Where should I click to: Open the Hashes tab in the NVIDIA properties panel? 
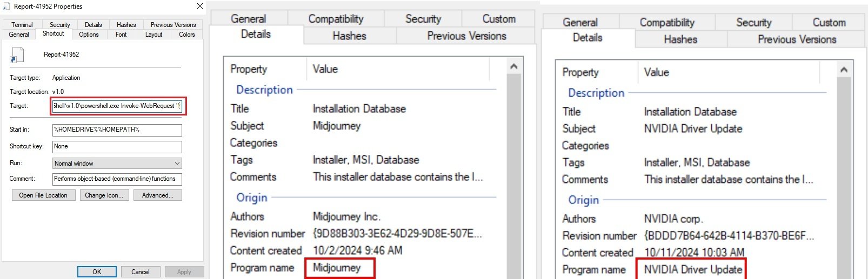[x=680, y=39]
